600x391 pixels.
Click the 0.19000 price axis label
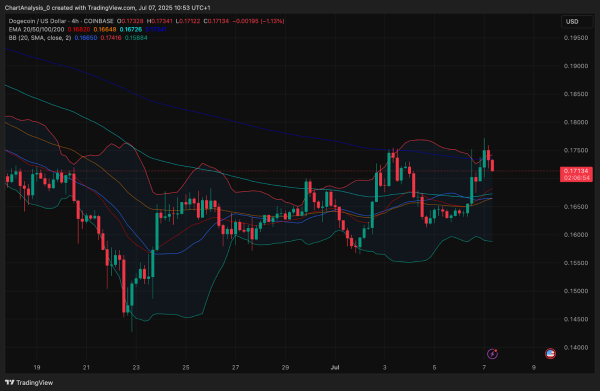click(x=576, y=66)
